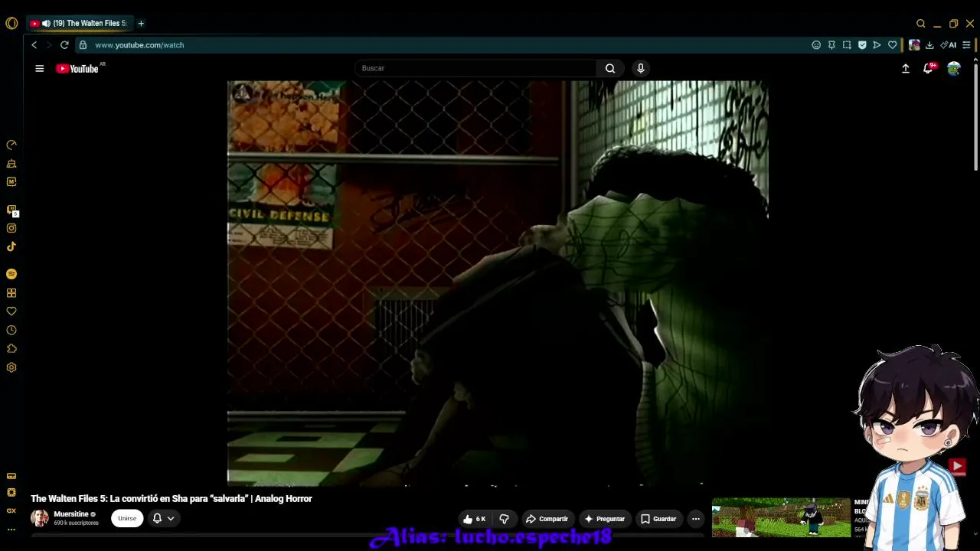Click the YouTube create upload icon
Image resolution: width=980 pixels, height=551 pixels.
[906, 68]
